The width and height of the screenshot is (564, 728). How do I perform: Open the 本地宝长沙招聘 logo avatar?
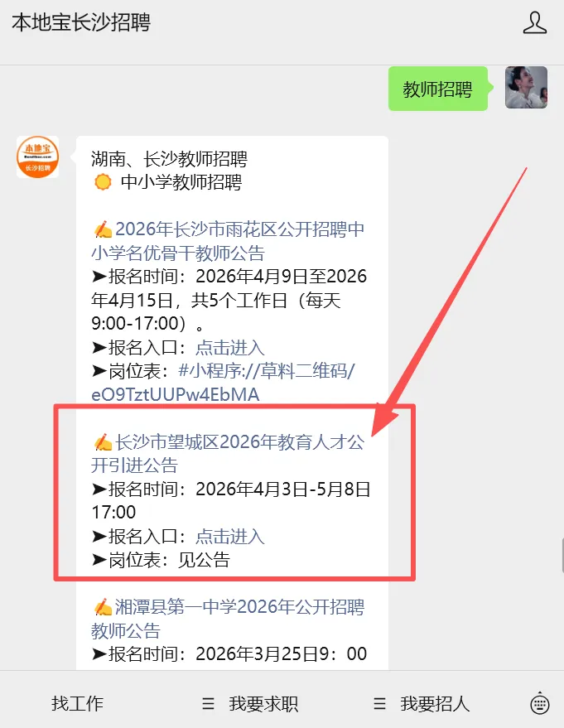[37, 157]
